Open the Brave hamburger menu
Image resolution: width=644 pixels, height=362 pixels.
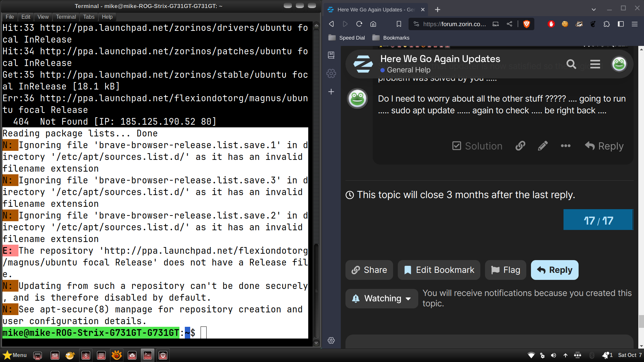tap(635, 24)
